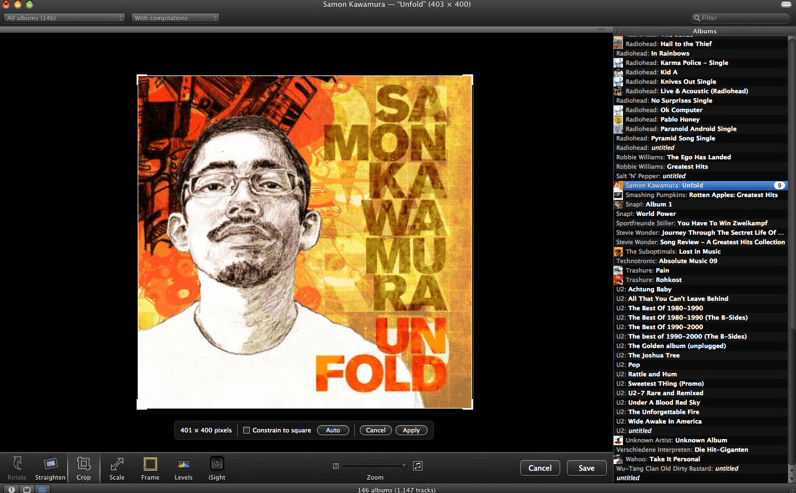Select U2: Under A Blood Red Sky

tap(701, 402)
